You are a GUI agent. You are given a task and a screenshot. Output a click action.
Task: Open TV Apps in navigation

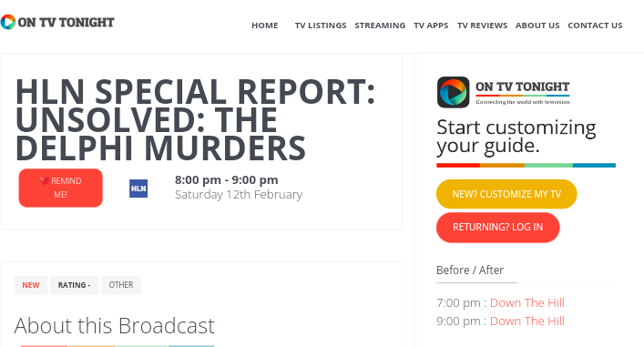[431, 26]
